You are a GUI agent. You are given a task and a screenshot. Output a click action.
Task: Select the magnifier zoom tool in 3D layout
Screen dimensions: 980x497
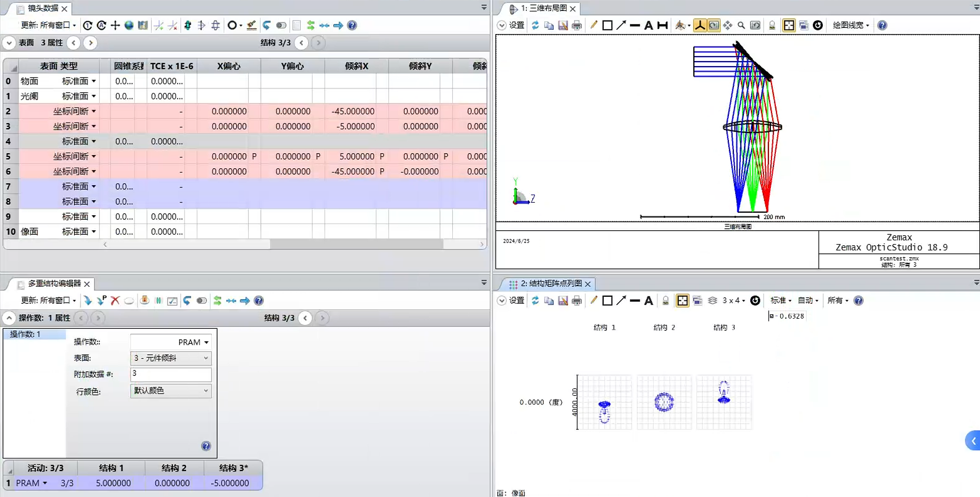(741, 26)
